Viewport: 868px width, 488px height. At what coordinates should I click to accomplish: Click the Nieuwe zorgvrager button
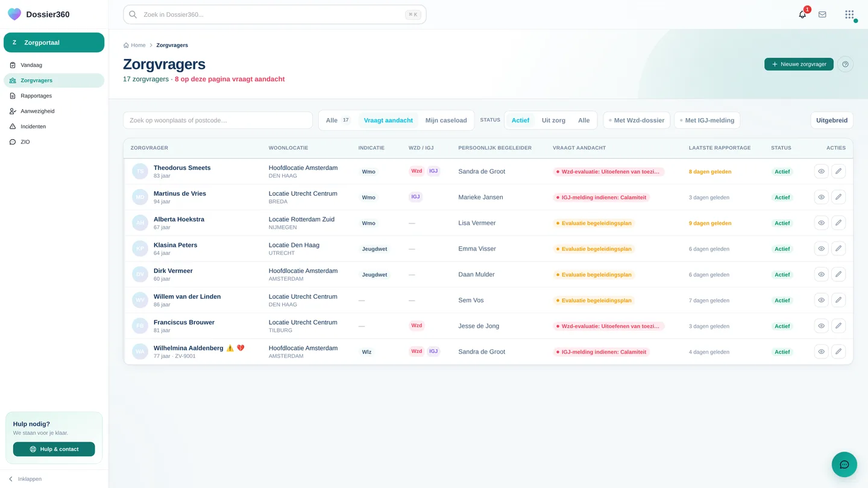pos(799,64)
